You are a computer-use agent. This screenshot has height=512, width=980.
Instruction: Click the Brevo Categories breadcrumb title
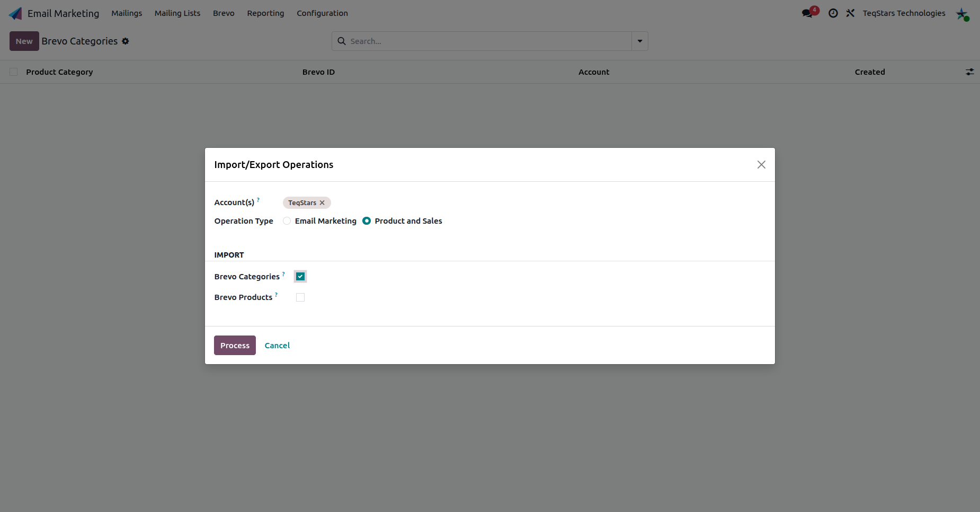[x=79, y=41]
